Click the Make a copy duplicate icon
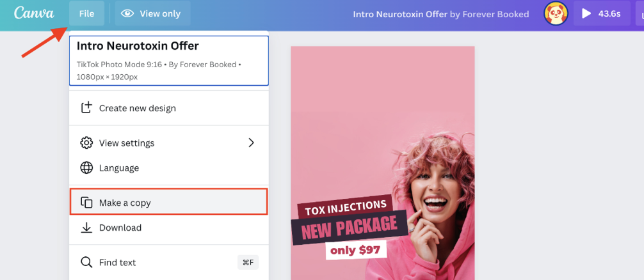 tap(86, 203)
